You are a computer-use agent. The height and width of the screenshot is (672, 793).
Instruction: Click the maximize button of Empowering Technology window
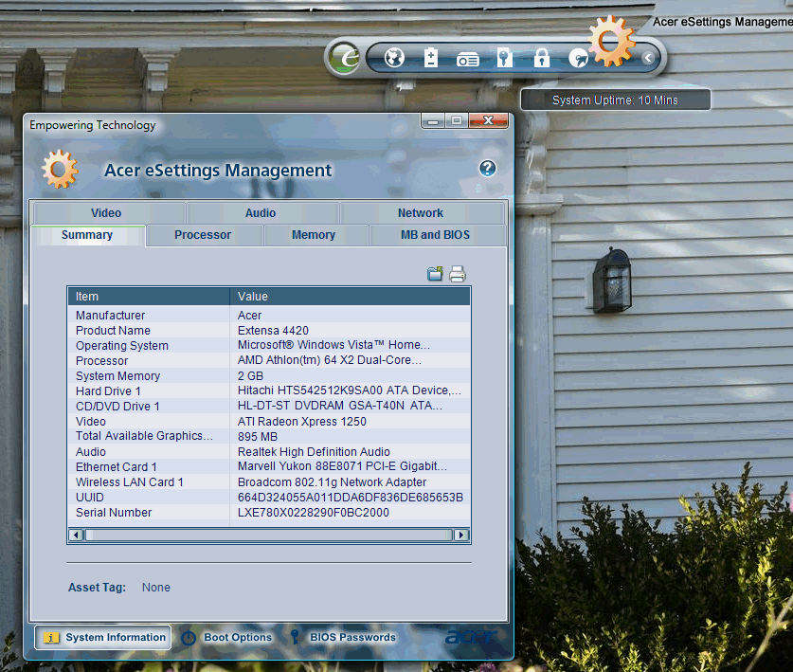tap(457, 121)
